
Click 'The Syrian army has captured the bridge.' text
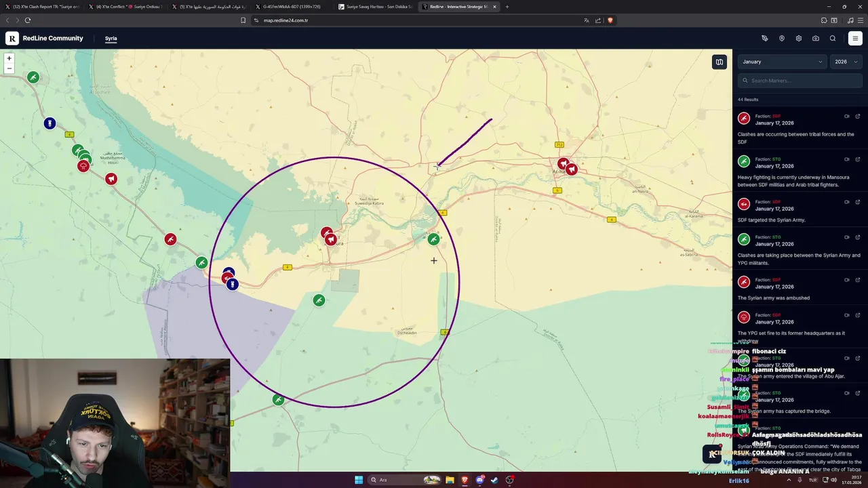tap(784, 411)
